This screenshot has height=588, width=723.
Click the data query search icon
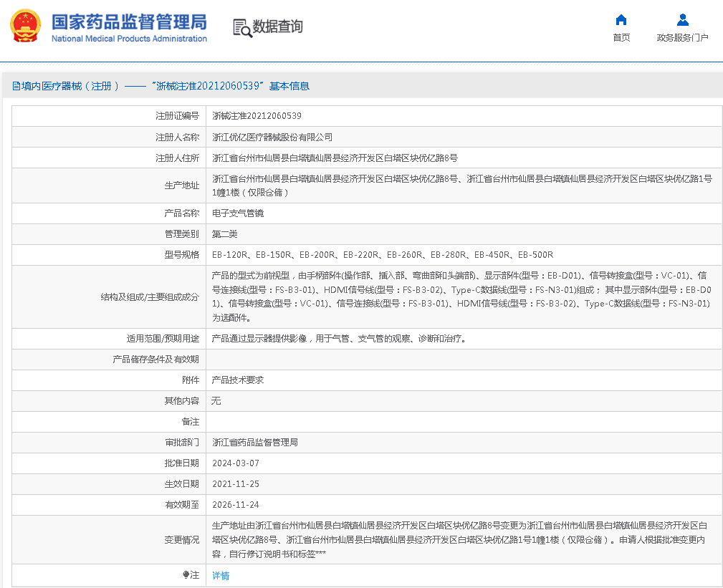click(242, 28)
